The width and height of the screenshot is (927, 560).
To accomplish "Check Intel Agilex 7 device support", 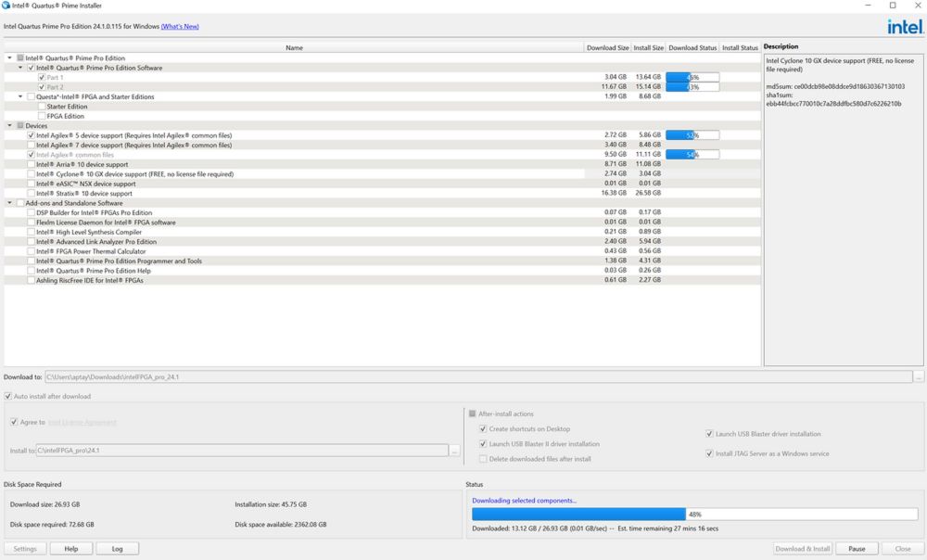I will coord(31,145).
